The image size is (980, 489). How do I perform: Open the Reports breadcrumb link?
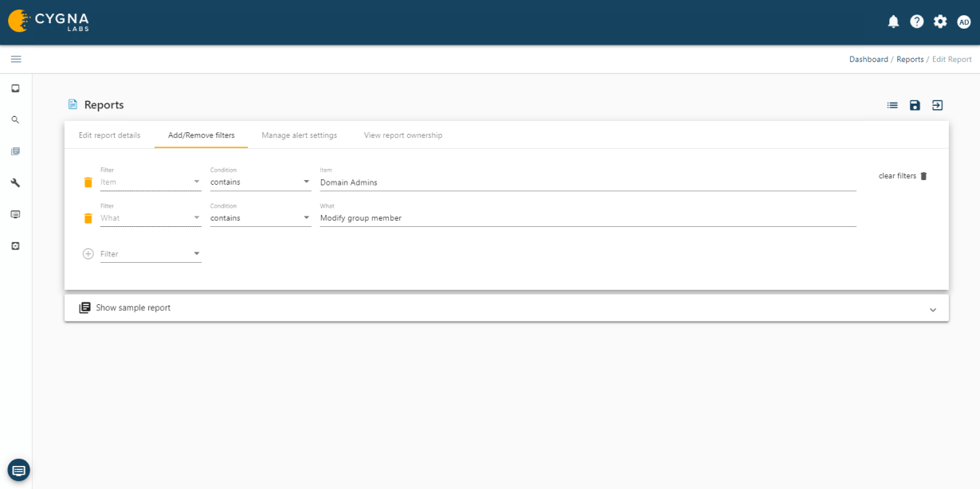(x=910, y=59)
